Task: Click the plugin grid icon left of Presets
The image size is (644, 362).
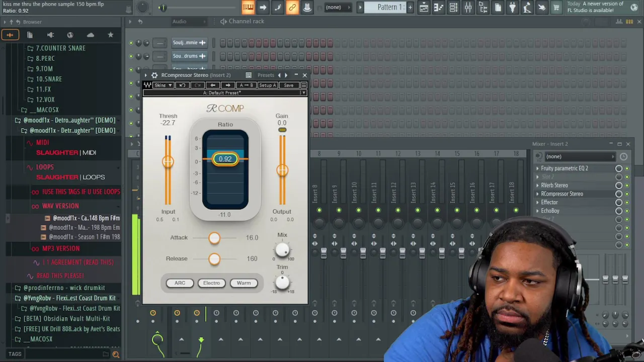Action: (x=249, y=75)
